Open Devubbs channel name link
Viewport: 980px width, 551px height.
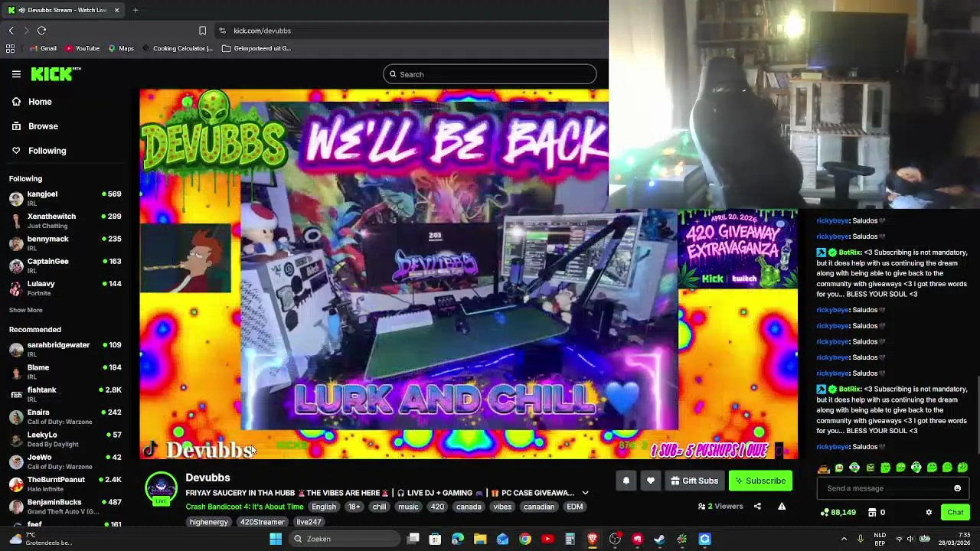pos(207,478)
